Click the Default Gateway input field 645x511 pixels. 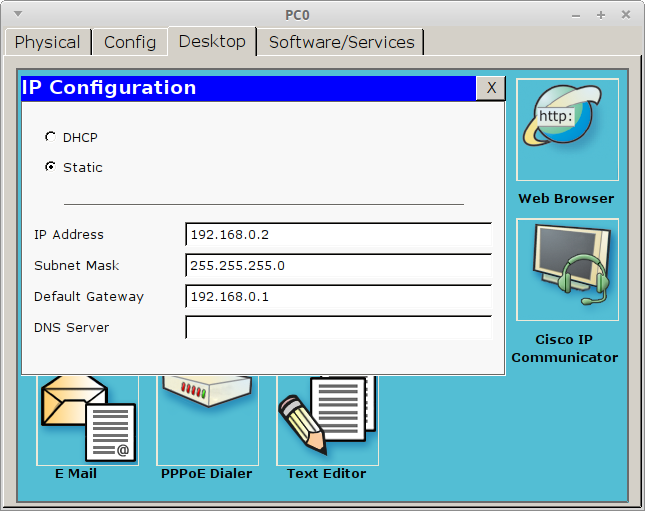[x=339, y=297]
